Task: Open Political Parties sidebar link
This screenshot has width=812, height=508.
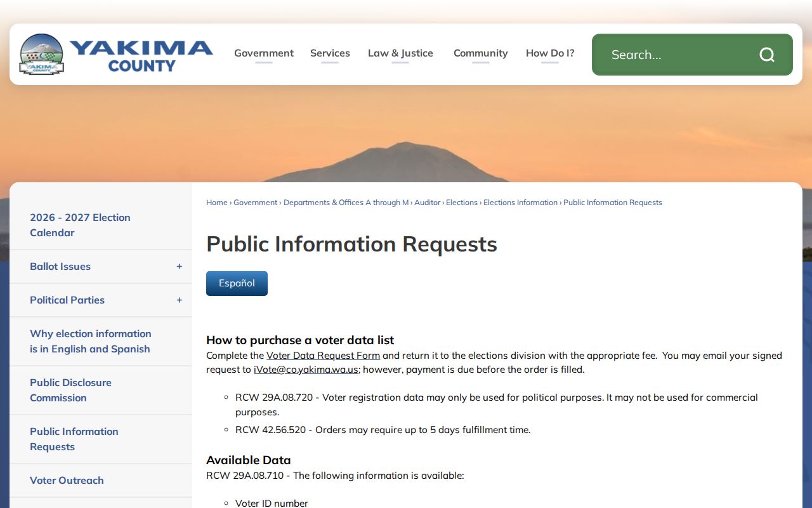Action: pyautogui.click(x=67, y=300)
